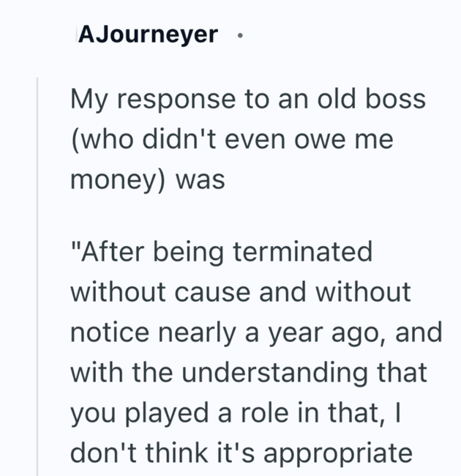
Task: Click the text "(who didn't even owe me"
Action: (232, 139)
